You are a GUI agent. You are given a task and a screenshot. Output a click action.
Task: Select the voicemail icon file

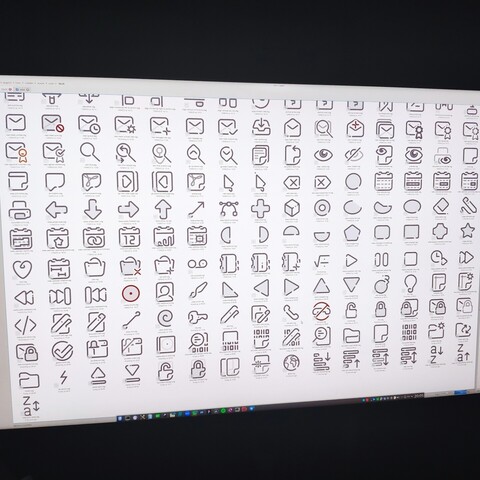click(197, 264)
